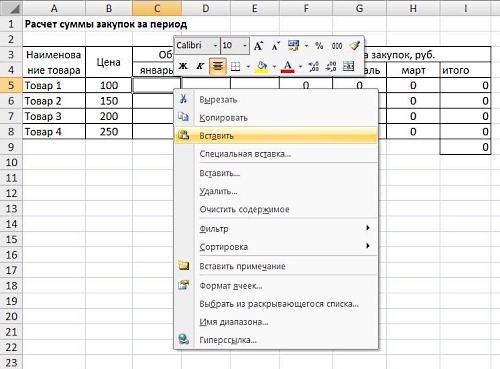The width and height of the screenshot is (500, 369).
Task: Apply percent style in the mini toolbar
Action: click(319, 46)
